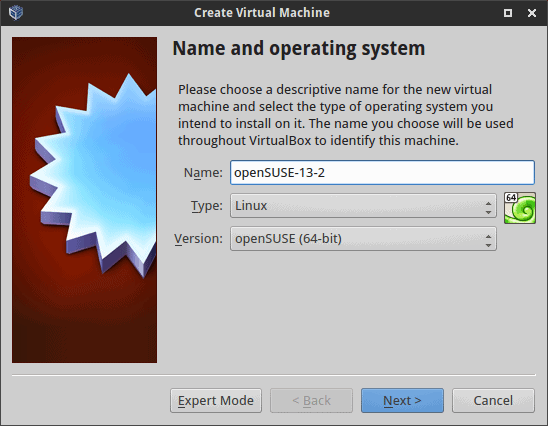Open the Version dropdown showing openSUSE (64-bit)
Screen dimensions: 548x426
(x=363, y=239)
